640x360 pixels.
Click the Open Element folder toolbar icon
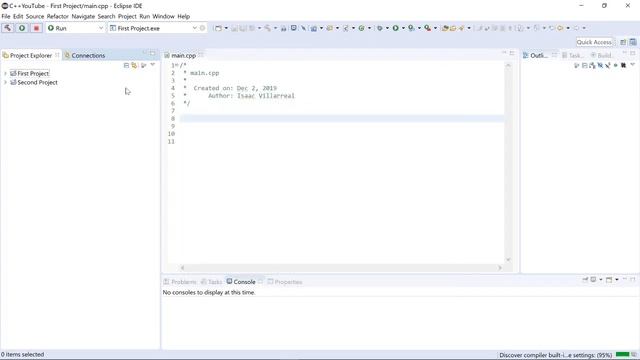[445, 28]
